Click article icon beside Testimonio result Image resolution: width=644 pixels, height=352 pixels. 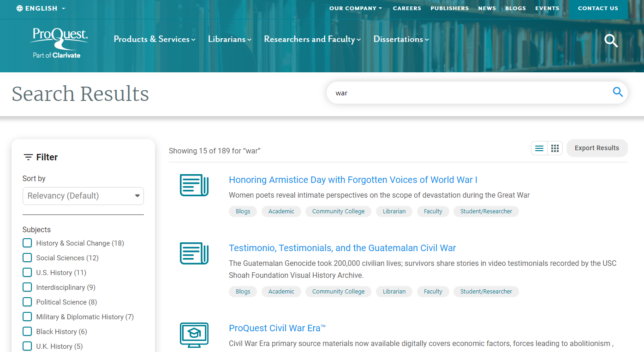click(194, 253)
